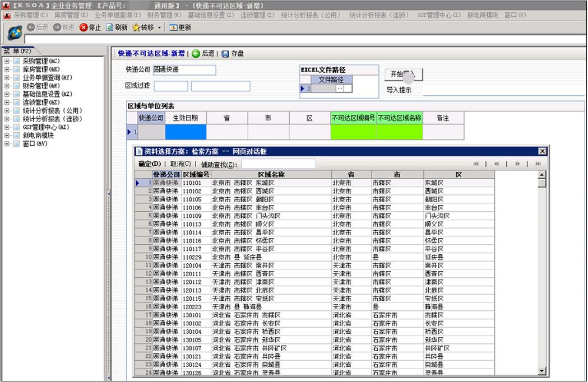The width and height of the screenshot is (588, 382).
Task: Click the dialog's vertical scrollbar down arrow
Action: coord(541,371)
